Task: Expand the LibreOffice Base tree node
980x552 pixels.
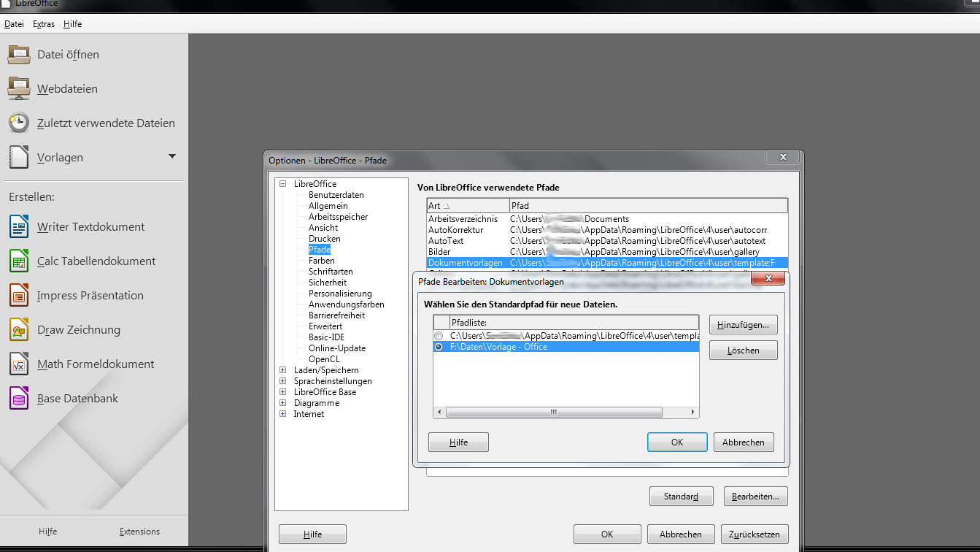Action: [283, 392]
